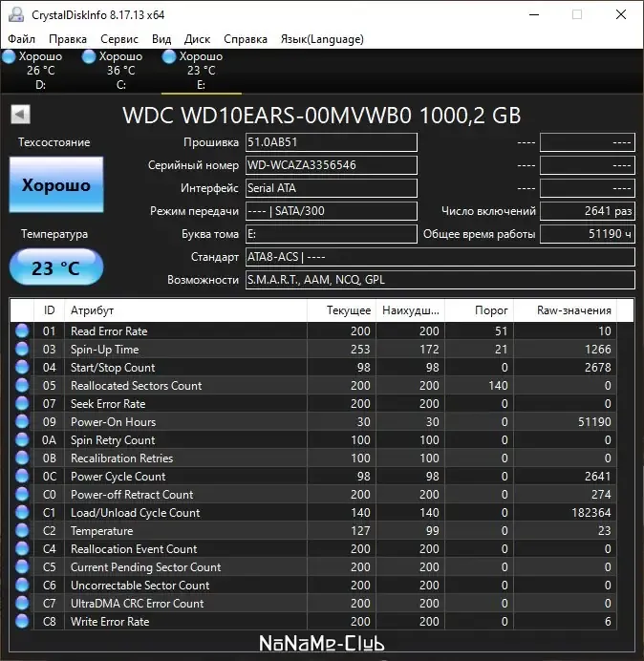The width and height of the screenshot is (644, 661).
Task: Click the Температура label above temperature button
Action: click(x=54, y=234)
